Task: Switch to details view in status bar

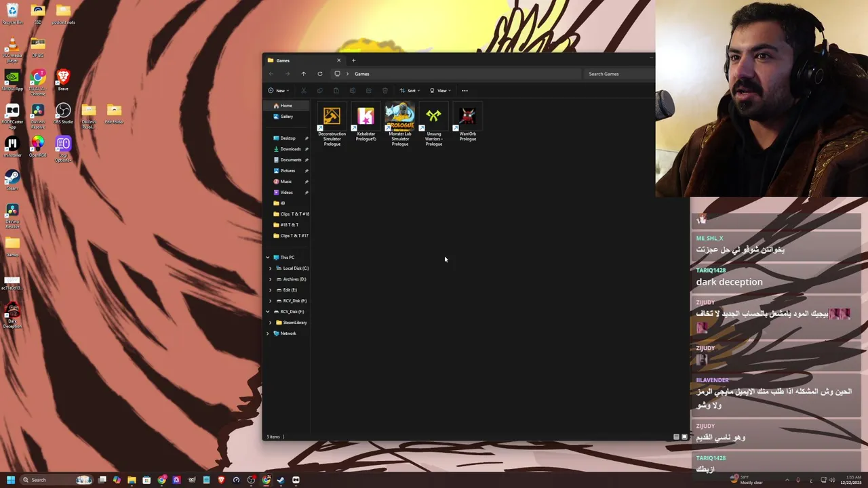Action: pos(676,437)
